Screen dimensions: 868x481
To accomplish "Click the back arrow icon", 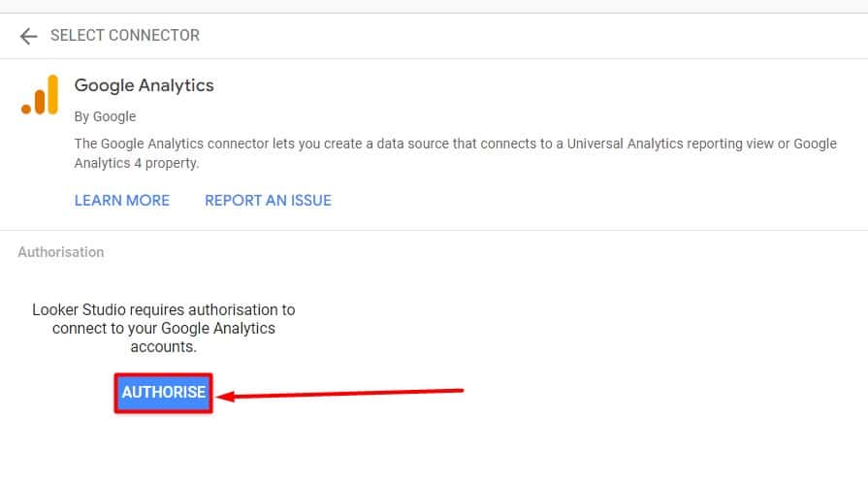I will [28, 37].
